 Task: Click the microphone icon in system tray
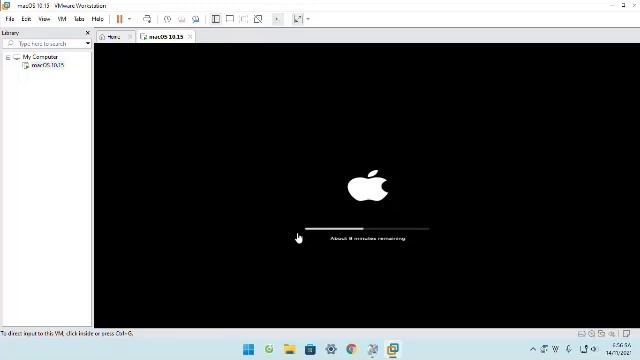[569, 349]
